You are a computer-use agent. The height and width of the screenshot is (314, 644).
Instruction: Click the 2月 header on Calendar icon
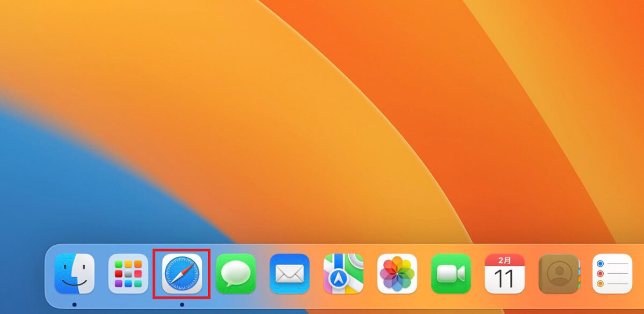[504, 259]
